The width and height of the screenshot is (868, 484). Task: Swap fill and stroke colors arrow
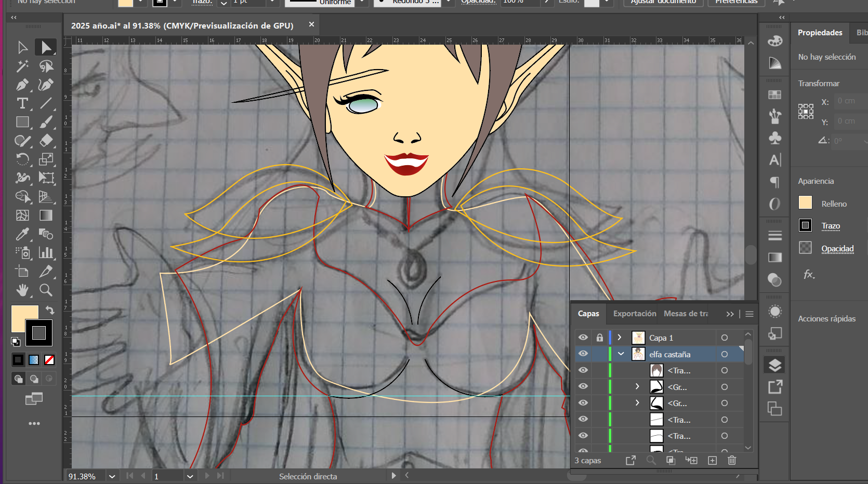click(50, 310)
